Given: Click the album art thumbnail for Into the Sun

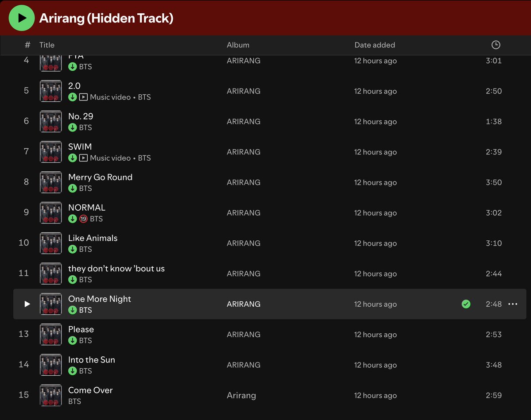Looking at the screenshot, I should click(x=51, y=365).
